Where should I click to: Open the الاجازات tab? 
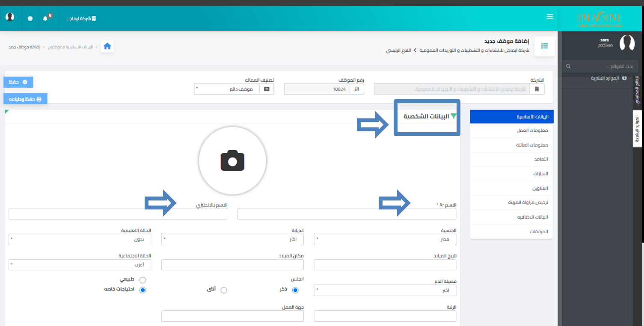point(511,174)
